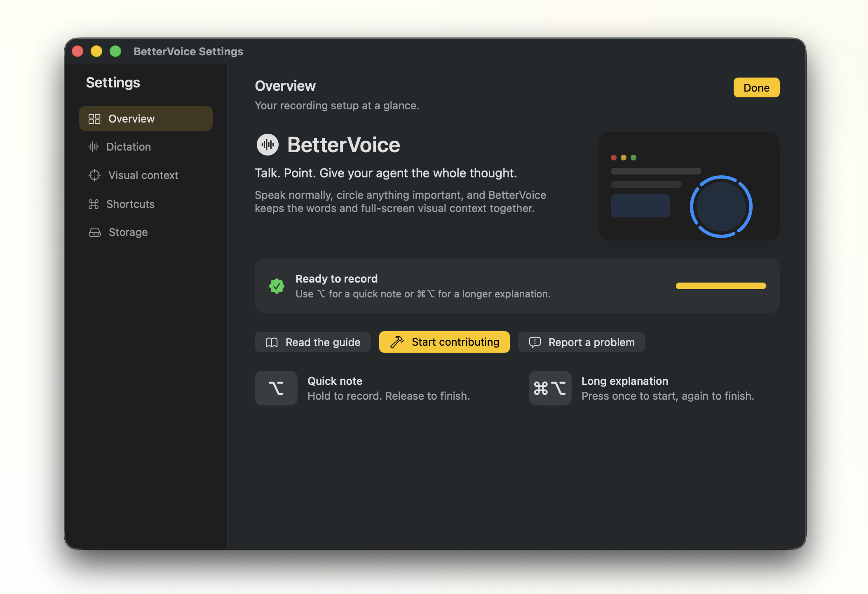Click the Dictation waveform icon
This screenshot has width=868, height=594.
[94, 147]
